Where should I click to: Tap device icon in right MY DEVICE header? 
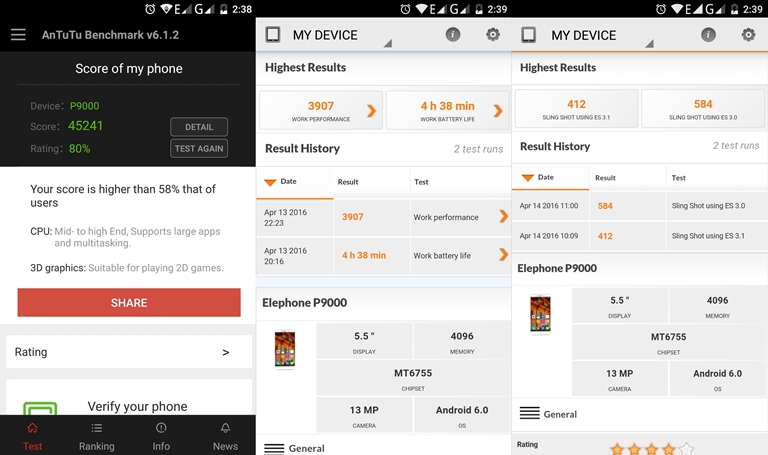(x=528, y=35)
